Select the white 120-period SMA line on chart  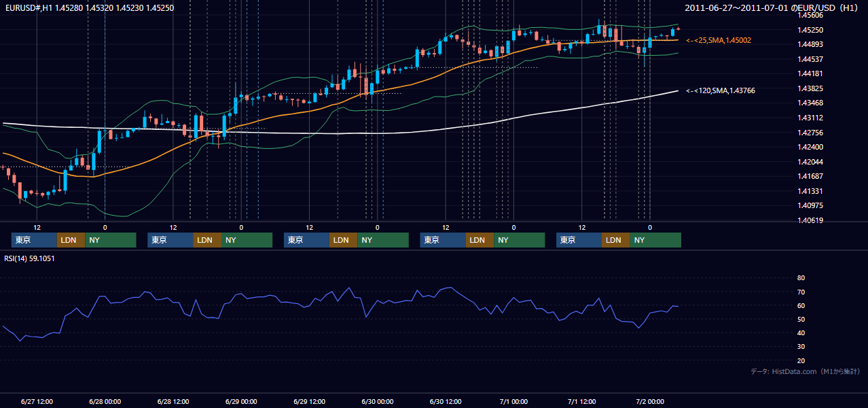click(x=340, y=133)
